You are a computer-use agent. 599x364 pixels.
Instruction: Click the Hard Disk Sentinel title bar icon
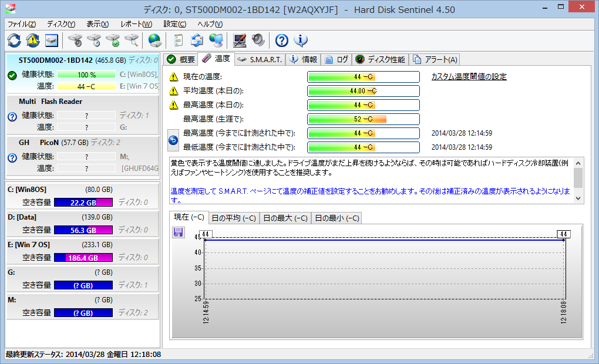pos(11,8)
